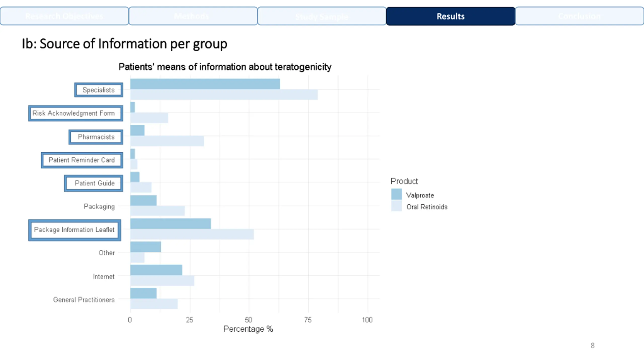Click the Risk Acknowledgment Form label
This screenshot has height=362, width=644.
(x=76, y=113)
